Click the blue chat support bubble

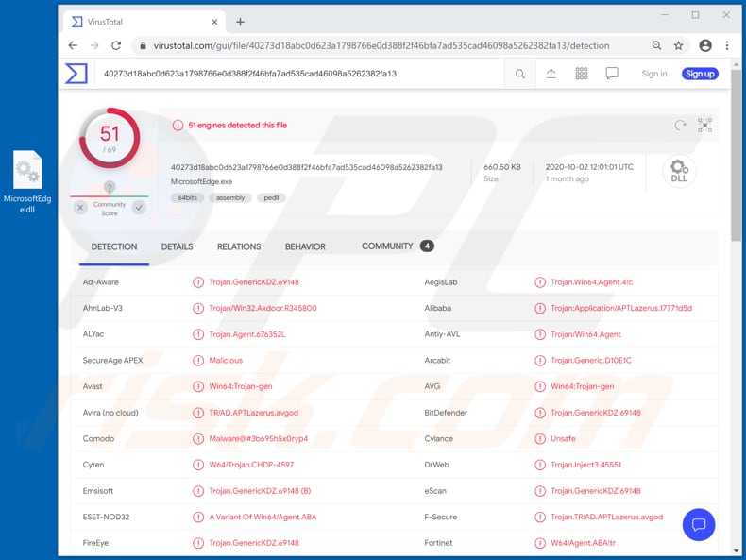pos(699,525)
